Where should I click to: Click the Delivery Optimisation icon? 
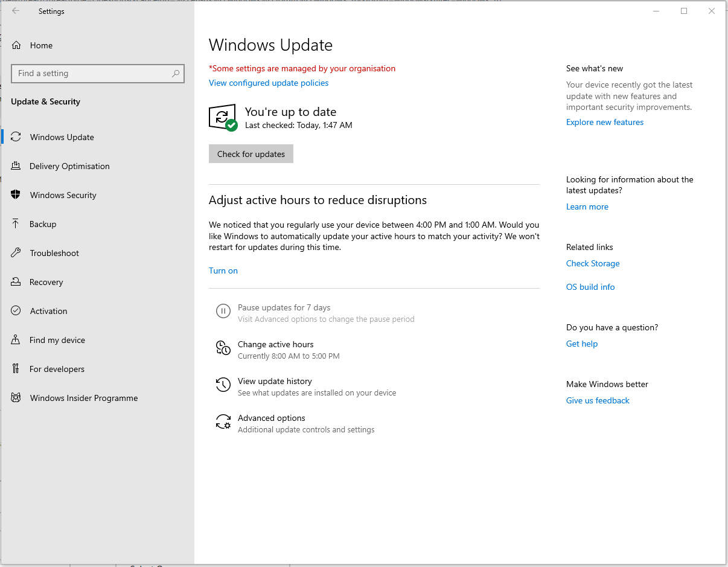pyautogui.click(x=16, y=166)
